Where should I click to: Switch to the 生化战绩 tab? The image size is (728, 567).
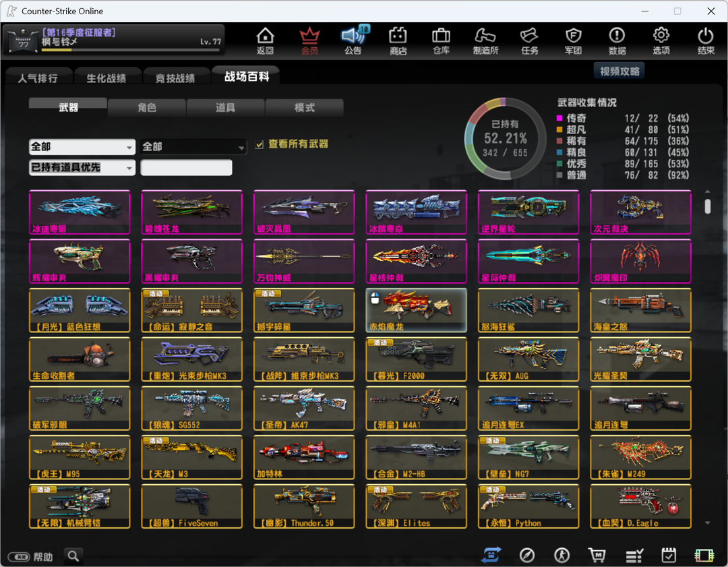tap(107, 77)
